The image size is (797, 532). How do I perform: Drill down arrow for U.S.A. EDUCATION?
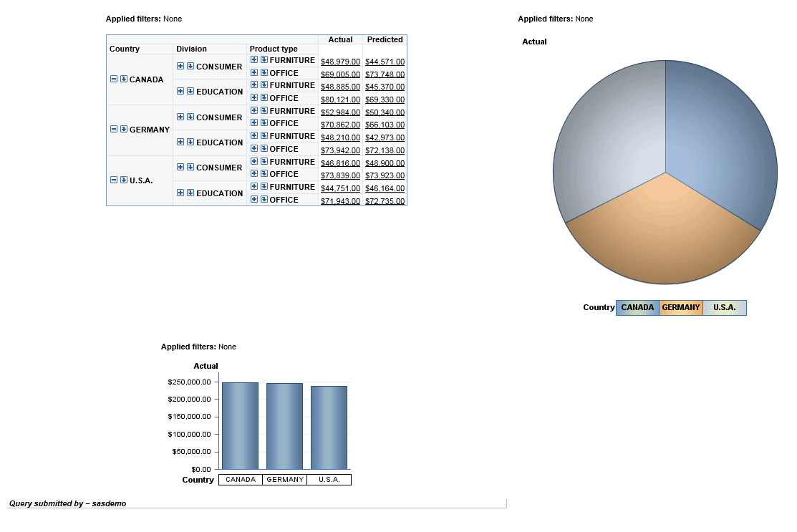190,193
